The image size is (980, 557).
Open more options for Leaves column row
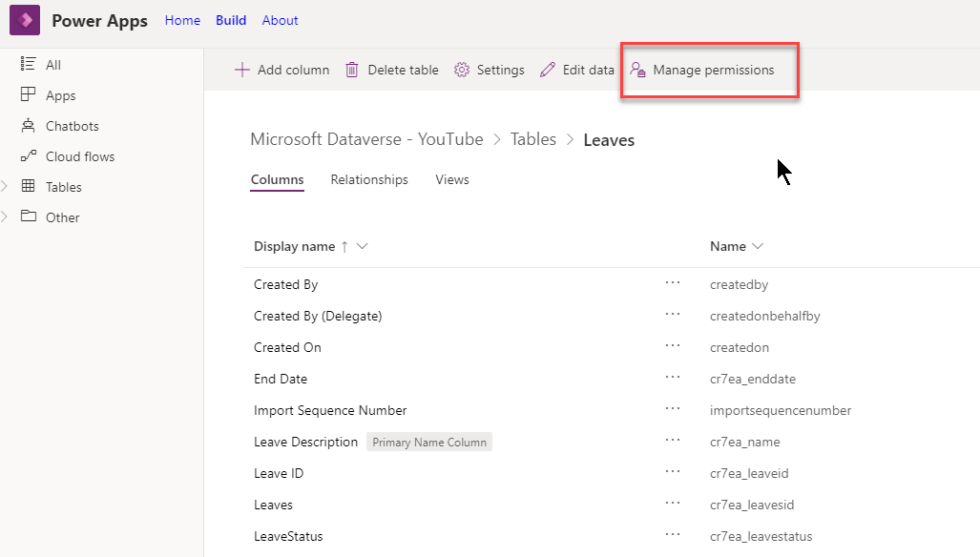673,503
